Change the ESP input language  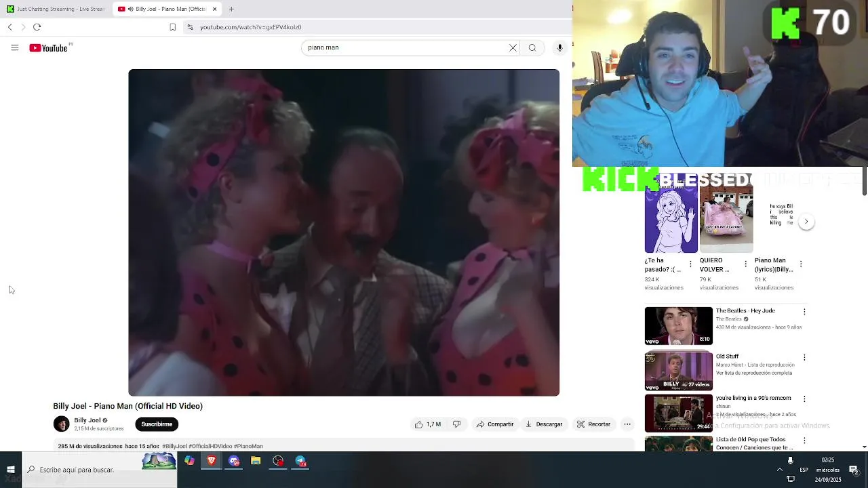(804, 469)
